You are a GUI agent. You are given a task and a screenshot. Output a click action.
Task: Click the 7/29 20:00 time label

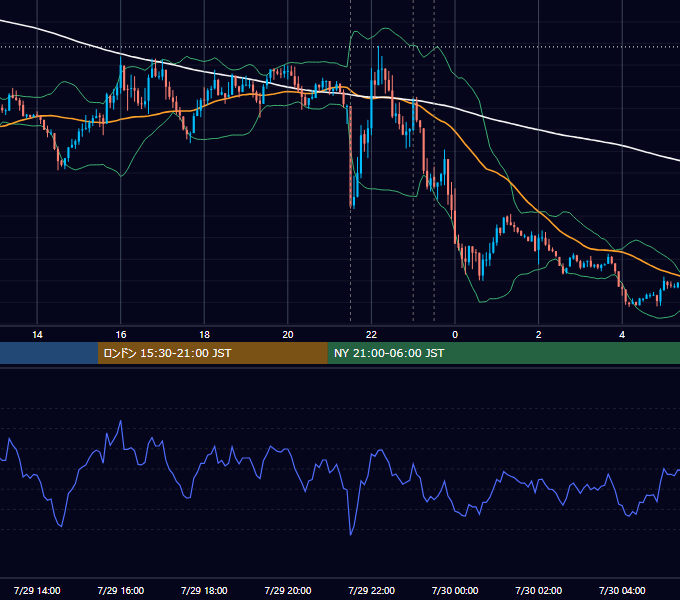(x=288, y=590)
